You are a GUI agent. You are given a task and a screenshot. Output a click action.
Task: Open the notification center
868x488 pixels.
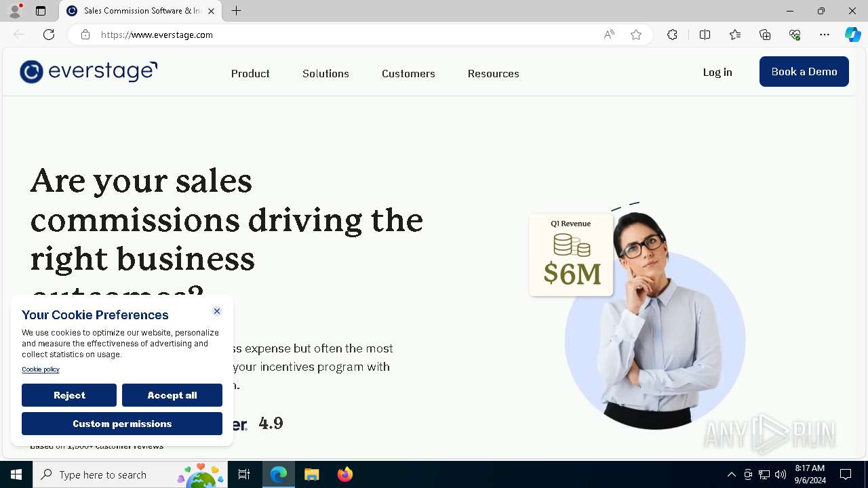pos(846,474)
